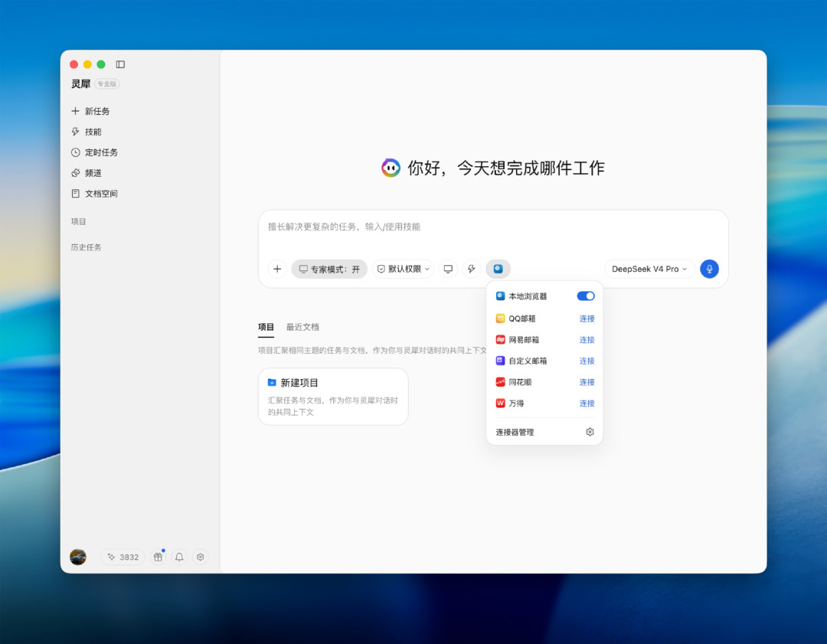Image resolution: width=827 pixels, height=644 pixels.
Task: Click the 本地浏览器 icon in connector list
Action: [501, 296]
